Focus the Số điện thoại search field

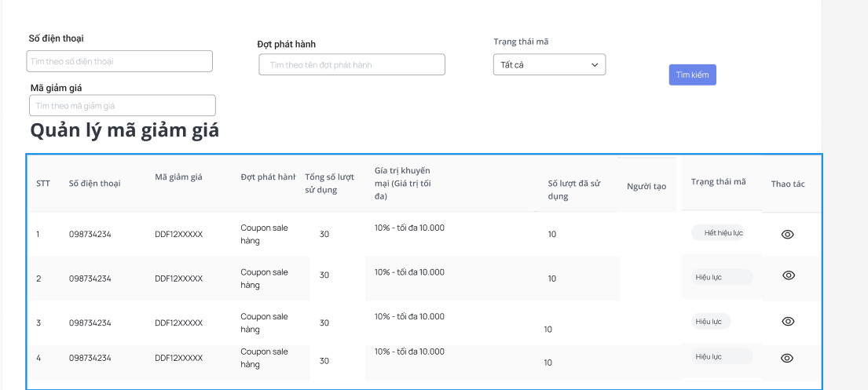tap(119, 61)
